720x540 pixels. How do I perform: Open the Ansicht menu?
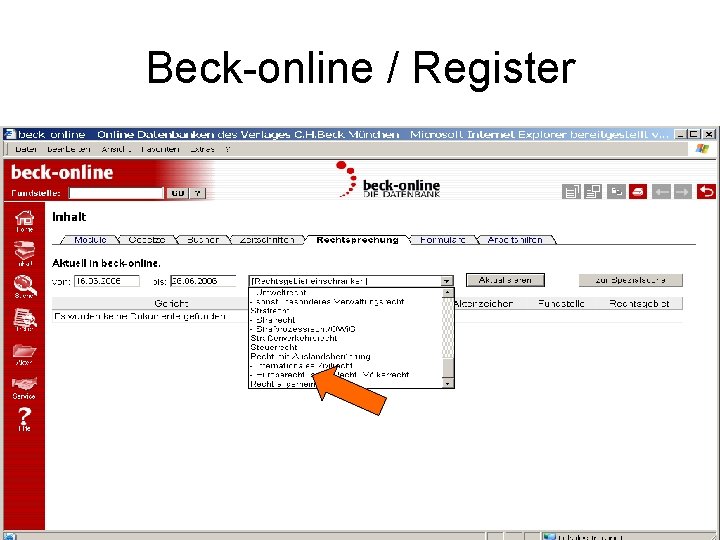(116, 149)
